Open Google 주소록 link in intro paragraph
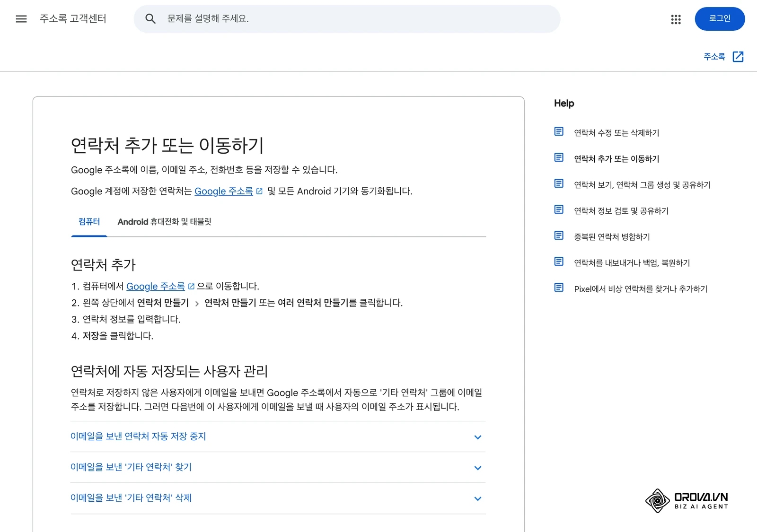This screenshot has width=757, height=532. [x=224, y=192]
